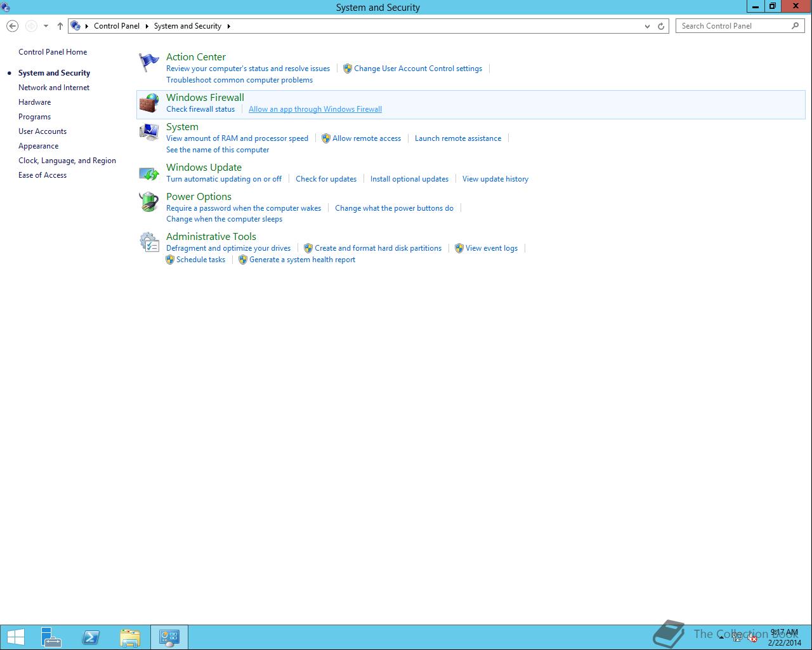Click Allow remote access link
The height and width of the screenshot is (650, 812).
[x=367, y=138]
